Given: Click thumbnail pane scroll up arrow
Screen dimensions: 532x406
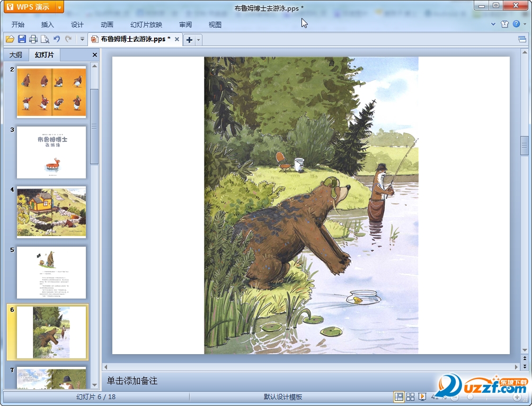Looking at the screenshot, I should tap(95, 66).
